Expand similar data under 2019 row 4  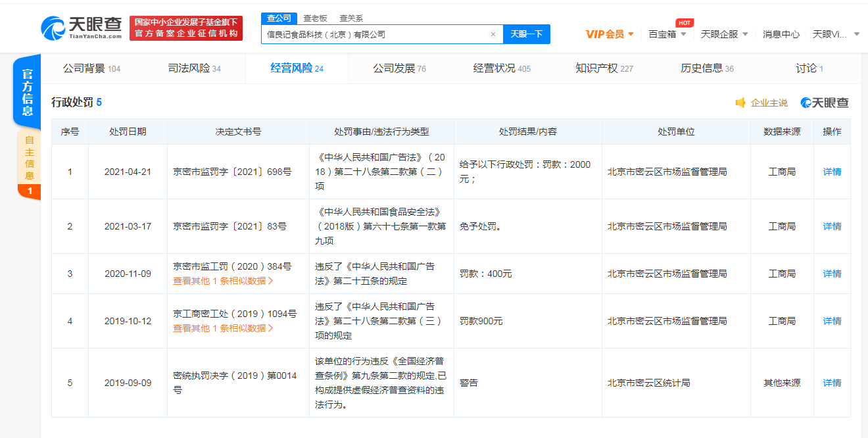[x=223, y=328]
